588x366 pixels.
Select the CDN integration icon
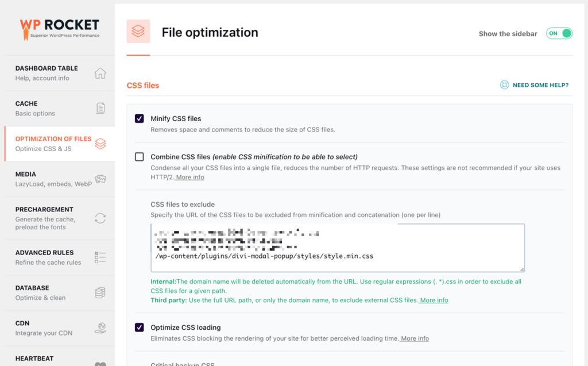click(x=100, y=329)
